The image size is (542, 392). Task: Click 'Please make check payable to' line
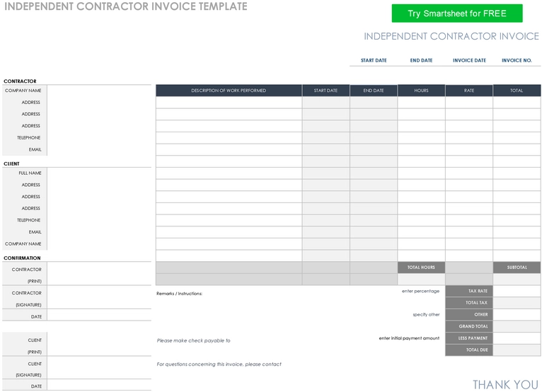click(193, 340)
